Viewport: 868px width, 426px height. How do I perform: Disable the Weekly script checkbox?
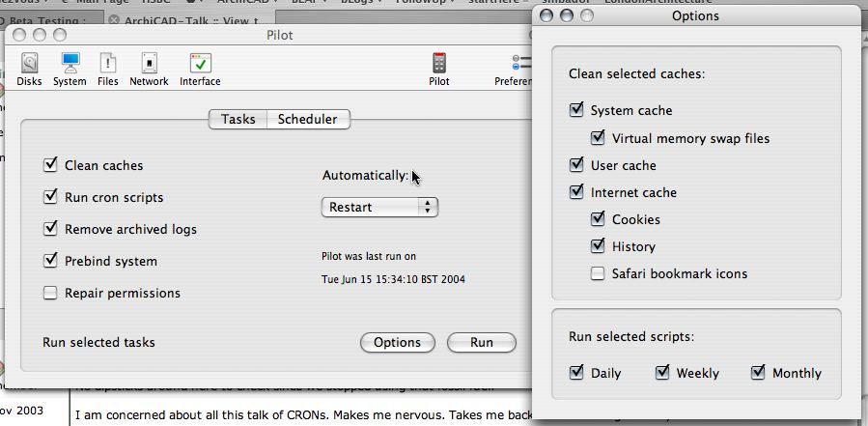[x=662, y=373]
